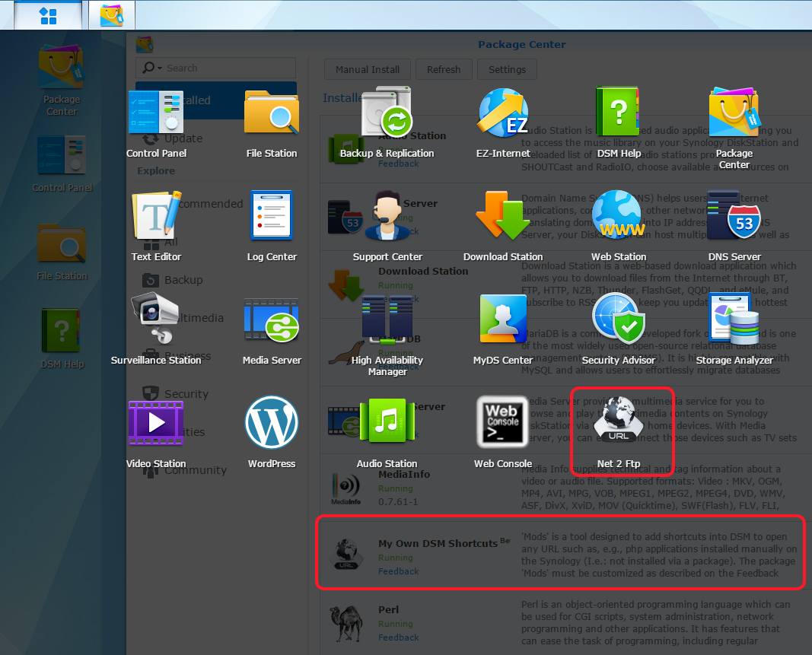Open the Web Station app
Viewport: 812px width, 655px height.
619,227
